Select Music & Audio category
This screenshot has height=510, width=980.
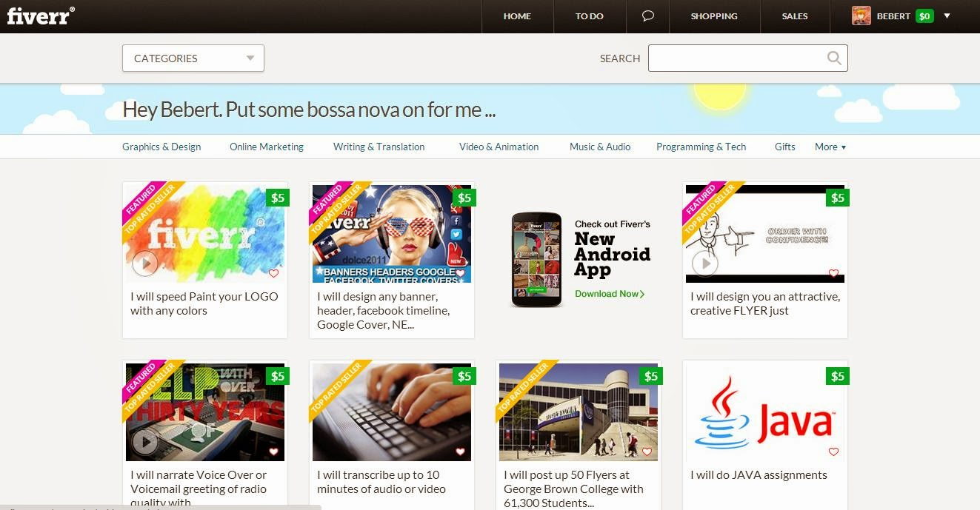(600, 147)
